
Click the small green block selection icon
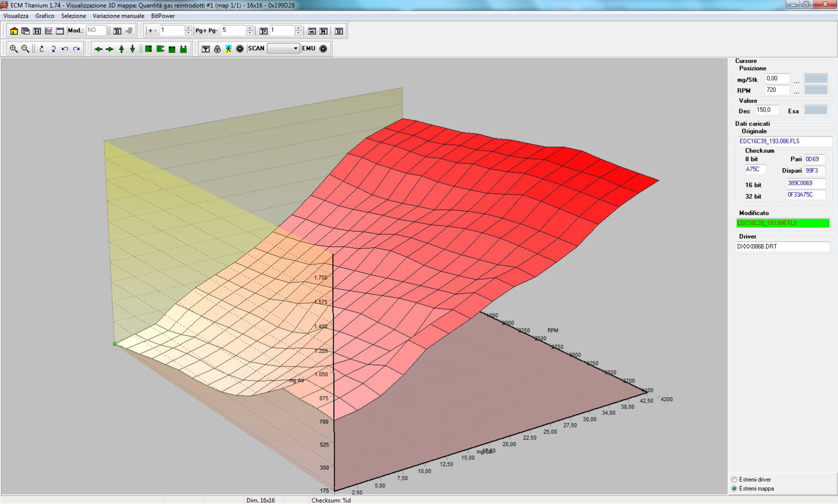(172, 49)
